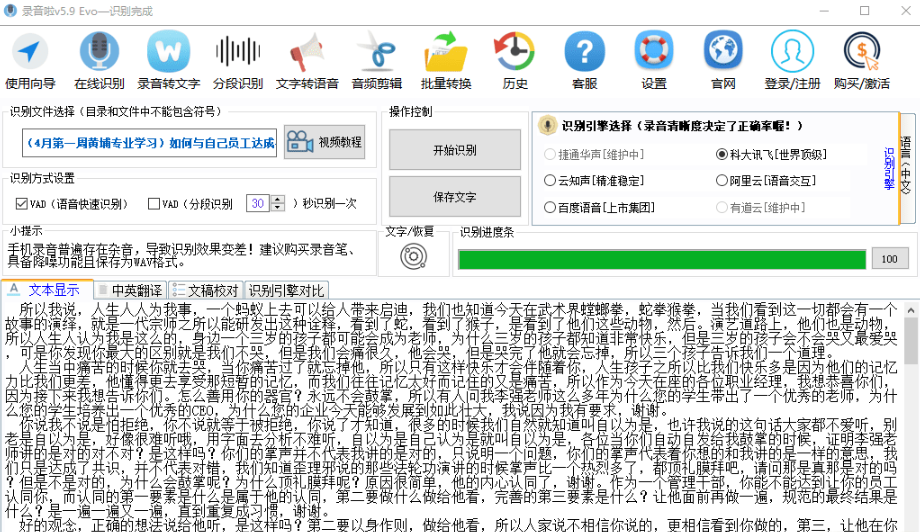The width and height of the screenshot is (920, 532).
Task: Open 批量转换 batch conversion
Action: click(x=446, y=60)
